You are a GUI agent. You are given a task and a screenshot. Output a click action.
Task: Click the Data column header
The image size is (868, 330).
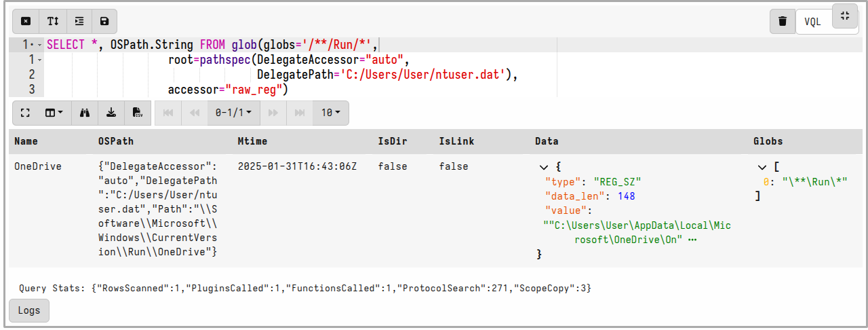point(547,141)
